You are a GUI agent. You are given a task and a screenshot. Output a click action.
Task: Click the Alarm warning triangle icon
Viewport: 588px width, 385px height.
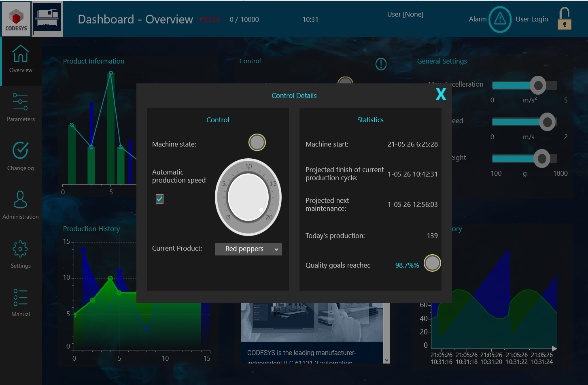click(500, 19)
